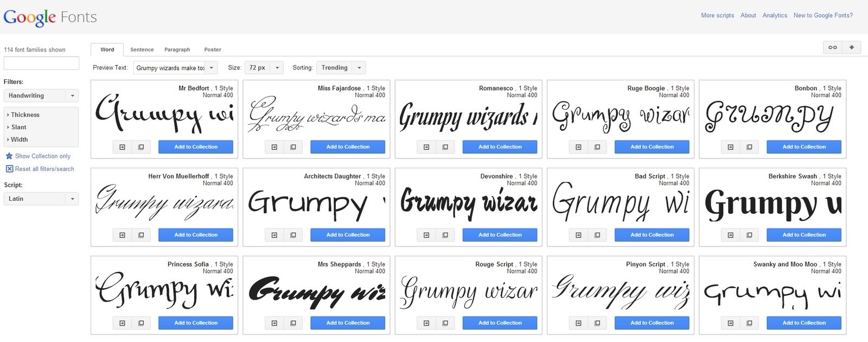This screenshot has height=342, width=868.
Task: Add Romanesco to Collection
Action: tap(500, 147)
